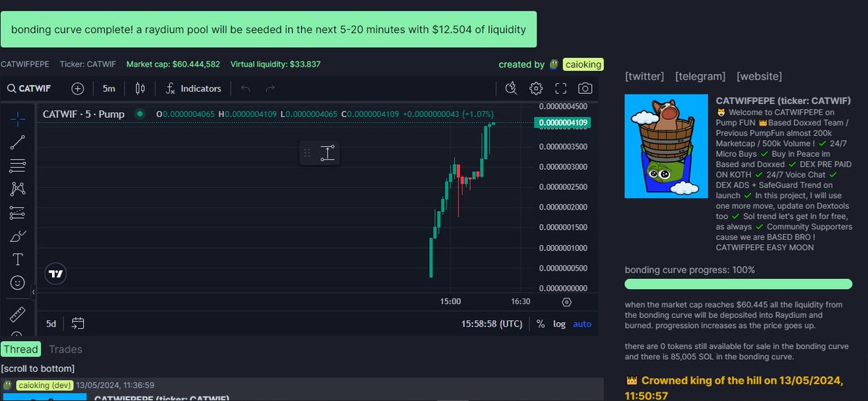Click the floating toolbar text-cursor icon

pos(328,152)
